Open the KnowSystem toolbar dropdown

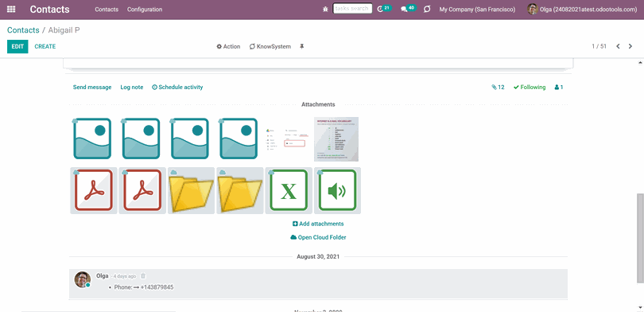tap(270, 46)
